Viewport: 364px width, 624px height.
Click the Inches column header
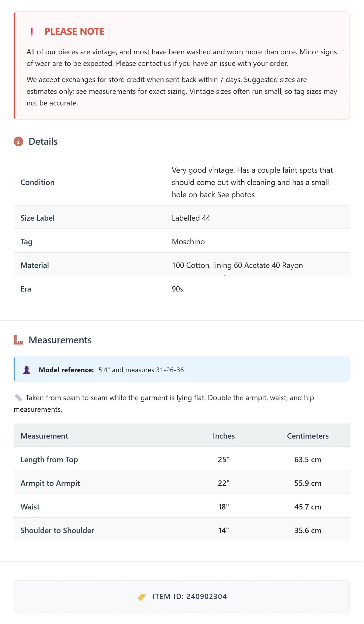(x=224, y=436)
